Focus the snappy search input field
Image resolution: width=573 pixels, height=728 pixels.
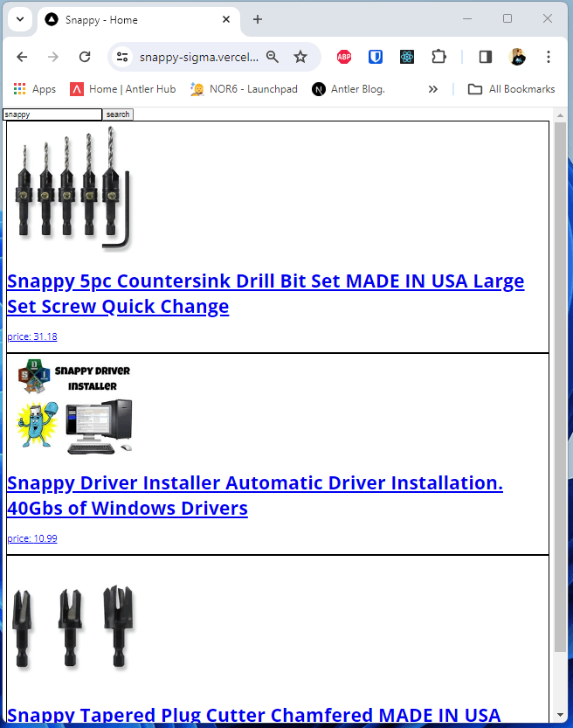(52, 114)
